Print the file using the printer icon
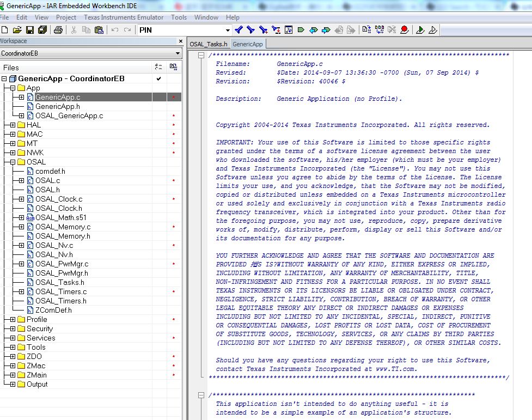This screenshot has height=420, width=532. [58, 30]
